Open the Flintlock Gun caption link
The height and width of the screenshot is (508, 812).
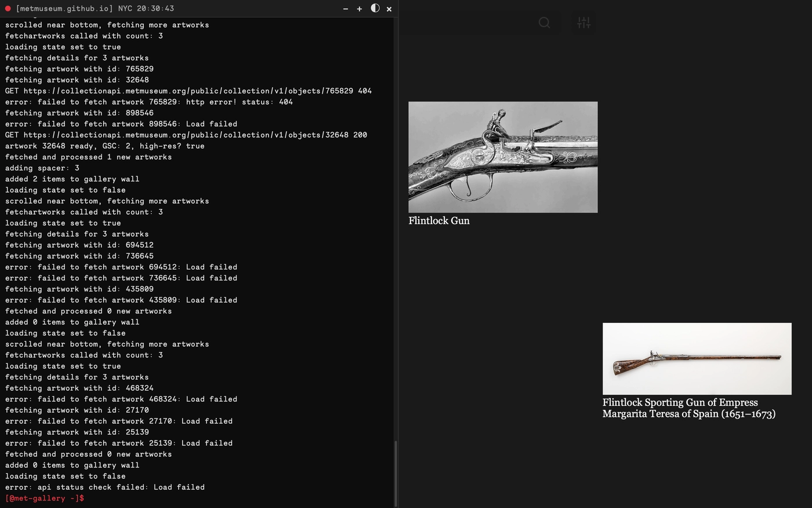pos(439,221)
